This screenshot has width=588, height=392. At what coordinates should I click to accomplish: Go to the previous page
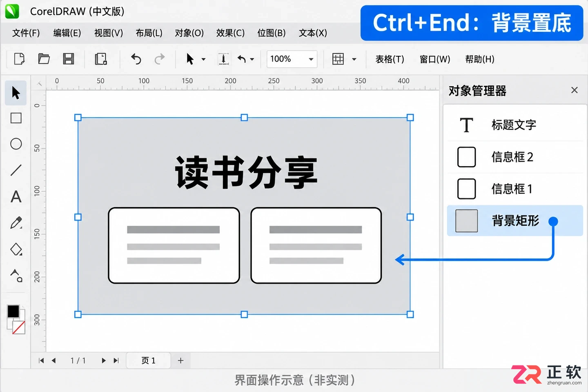tap(54, 361)
